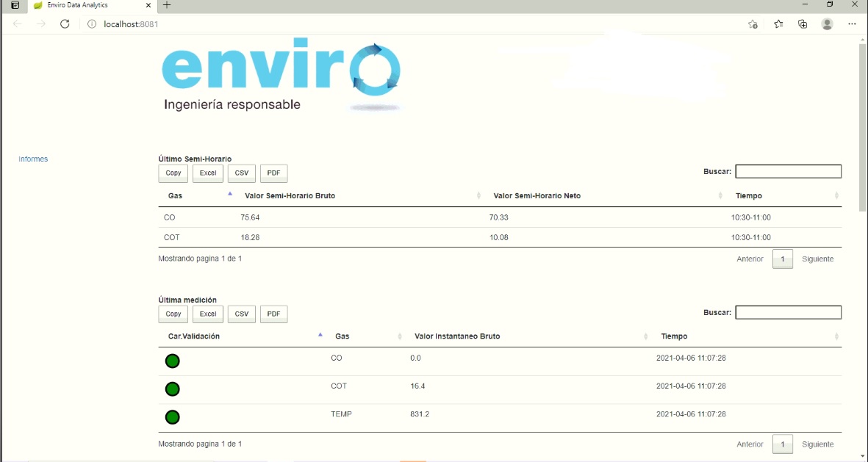Click the enviro logo image
Image resolution: width=868 pixels, height=462 pixels.
[x=281, y=76]
